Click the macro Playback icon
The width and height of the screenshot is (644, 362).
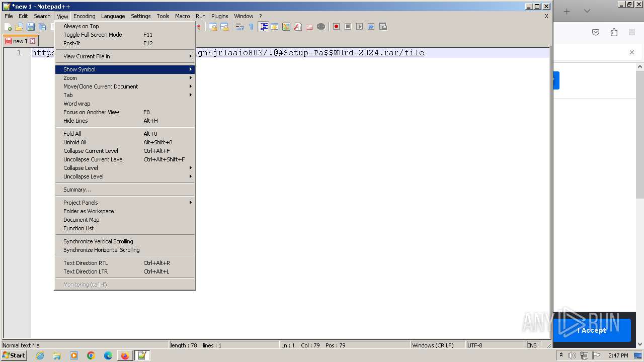[x=359, y=27]
